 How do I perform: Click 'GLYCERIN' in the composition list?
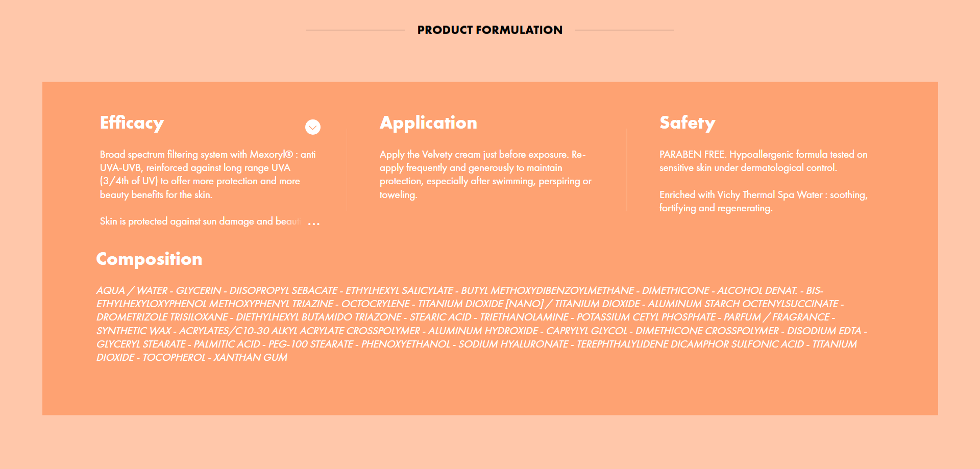199,290
